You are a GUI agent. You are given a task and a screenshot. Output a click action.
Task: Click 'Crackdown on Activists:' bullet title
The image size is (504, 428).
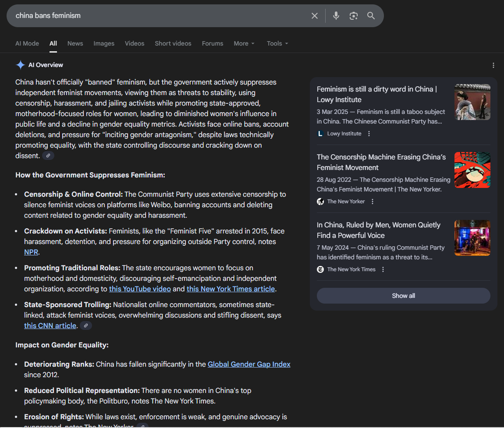[x=66, y=231]
